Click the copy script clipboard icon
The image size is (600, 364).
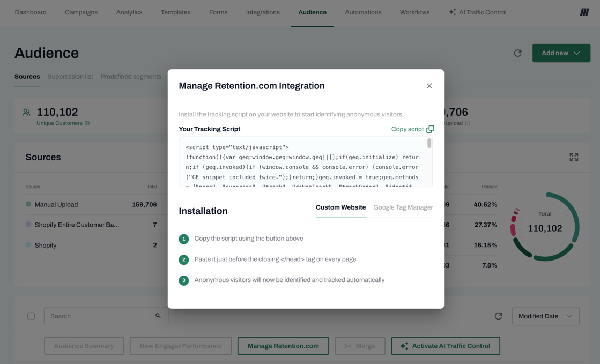430,129
